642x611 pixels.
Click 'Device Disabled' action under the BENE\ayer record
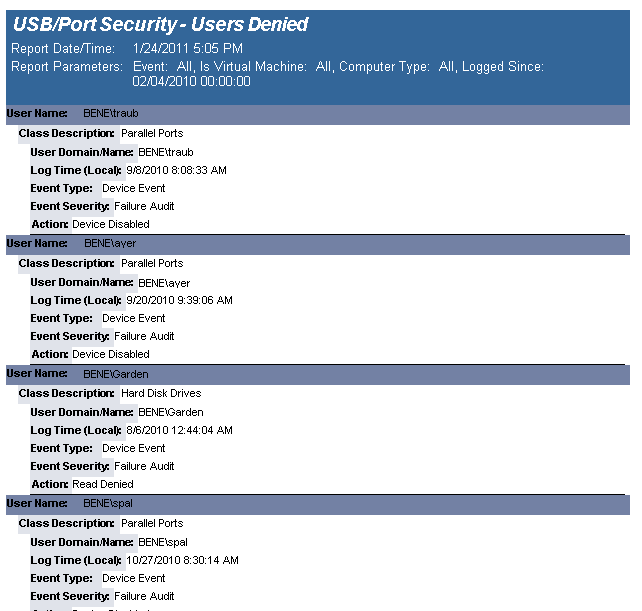[x=111, y=354]
